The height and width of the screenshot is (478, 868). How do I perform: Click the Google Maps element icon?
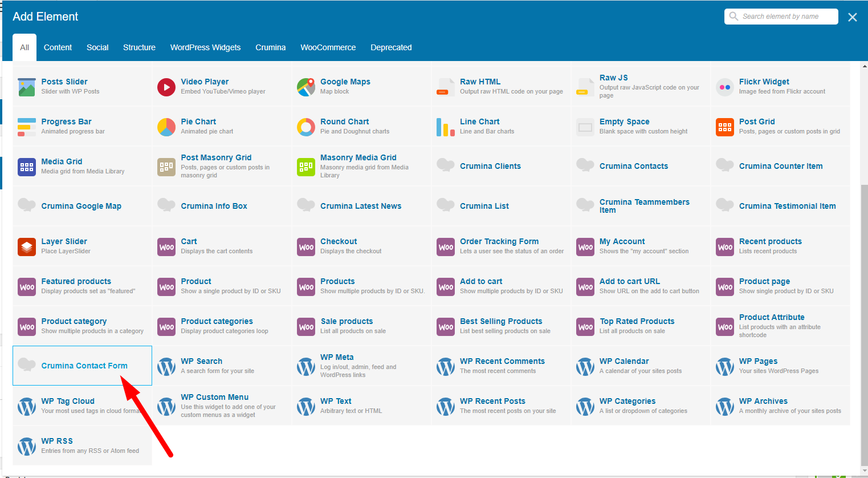[306, 87]
